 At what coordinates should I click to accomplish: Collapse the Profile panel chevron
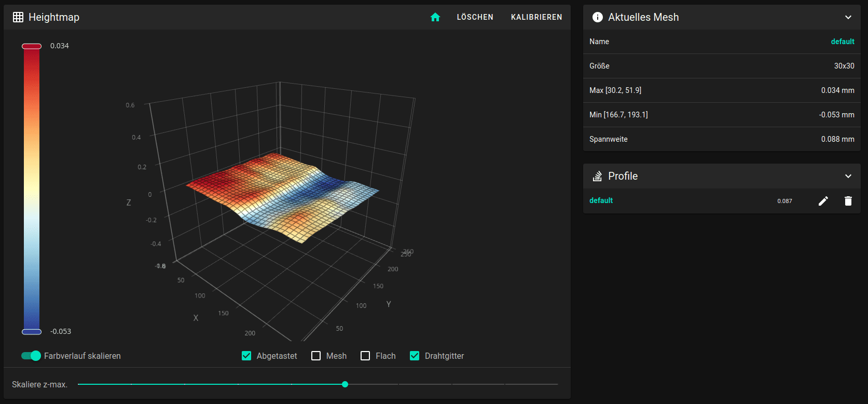[848, 176]
